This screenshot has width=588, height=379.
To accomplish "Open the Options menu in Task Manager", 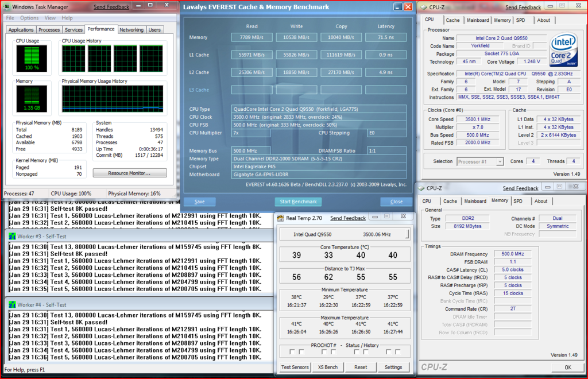I will (29, 18).
